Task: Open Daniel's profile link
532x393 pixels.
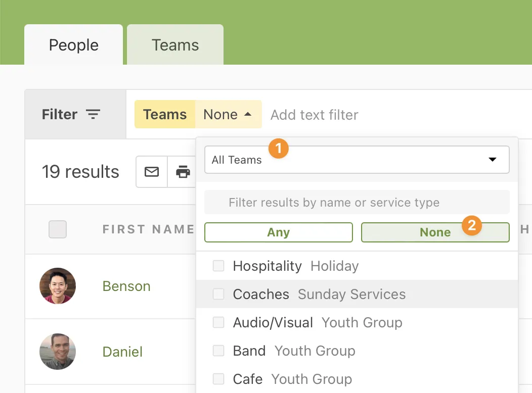Action: pyautogui.click(x=122, y=352)
